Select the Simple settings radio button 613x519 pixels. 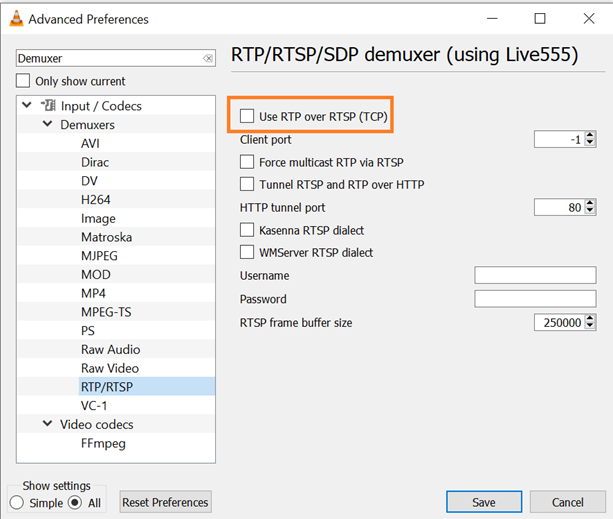(x=17, y=503)
